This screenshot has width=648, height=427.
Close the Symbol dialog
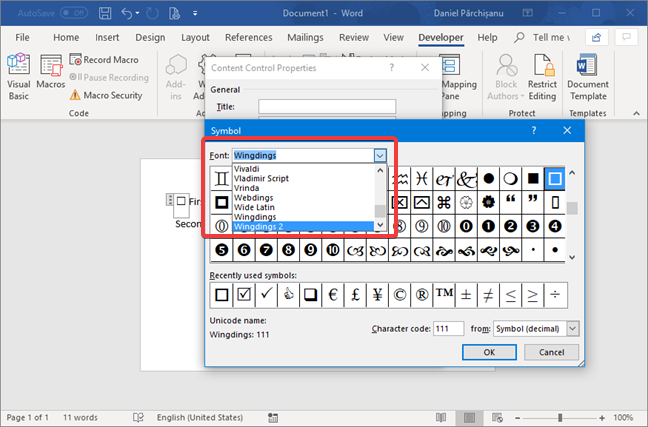point(567,131)
